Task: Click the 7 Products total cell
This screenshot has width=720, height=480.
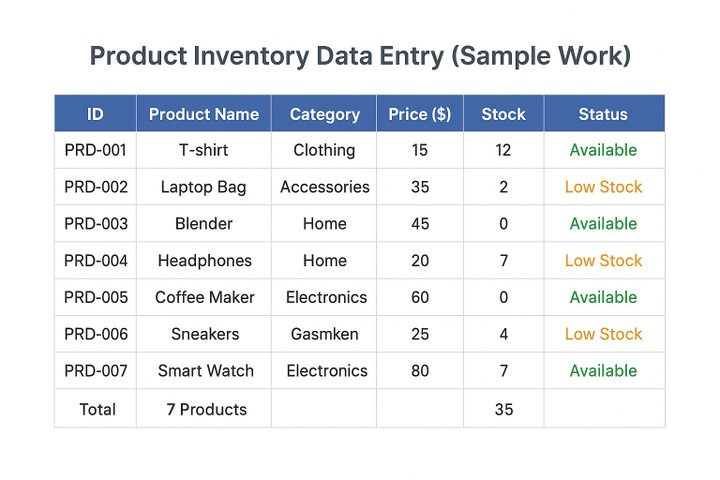Action: click(x=206, y=409)
